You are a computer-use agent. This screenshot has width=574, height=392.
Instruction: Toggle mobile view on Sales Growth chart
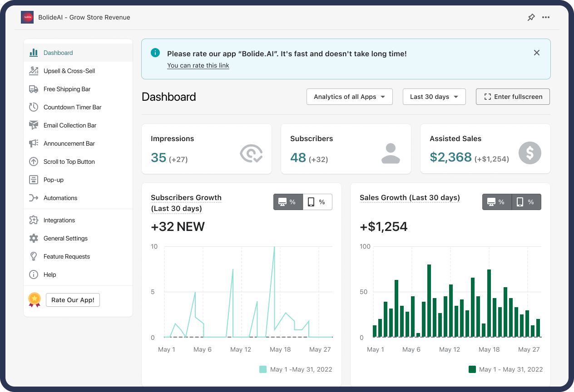[526, 202]
